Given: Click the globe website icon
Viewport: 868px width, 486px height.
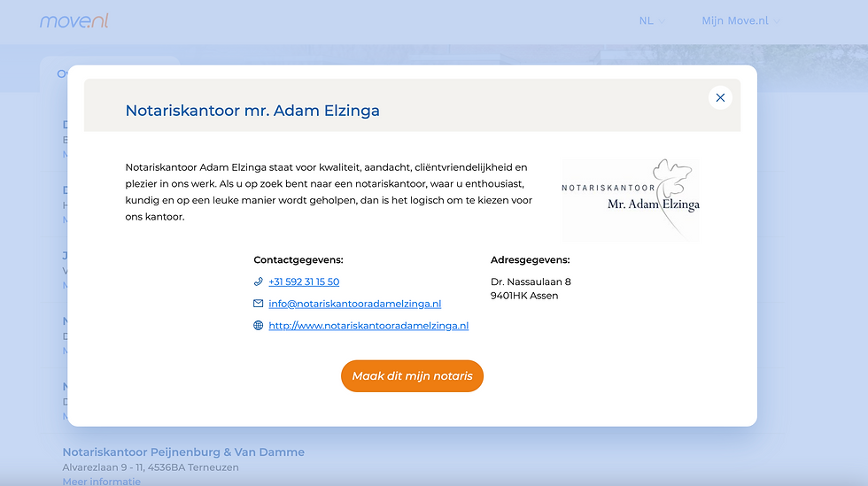Looking at the screenshot, I should click(x=258, y=326).
